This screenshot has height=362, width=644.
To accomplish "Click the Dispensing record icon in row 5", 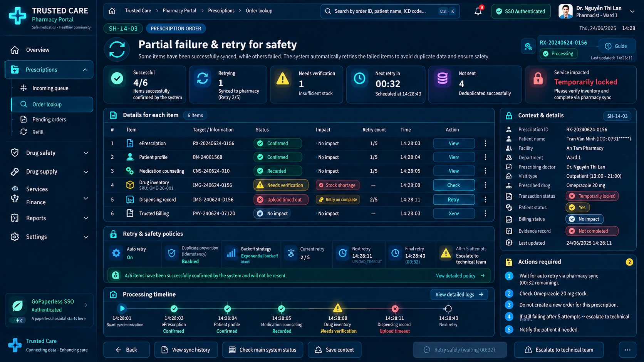I will [130, 200].
